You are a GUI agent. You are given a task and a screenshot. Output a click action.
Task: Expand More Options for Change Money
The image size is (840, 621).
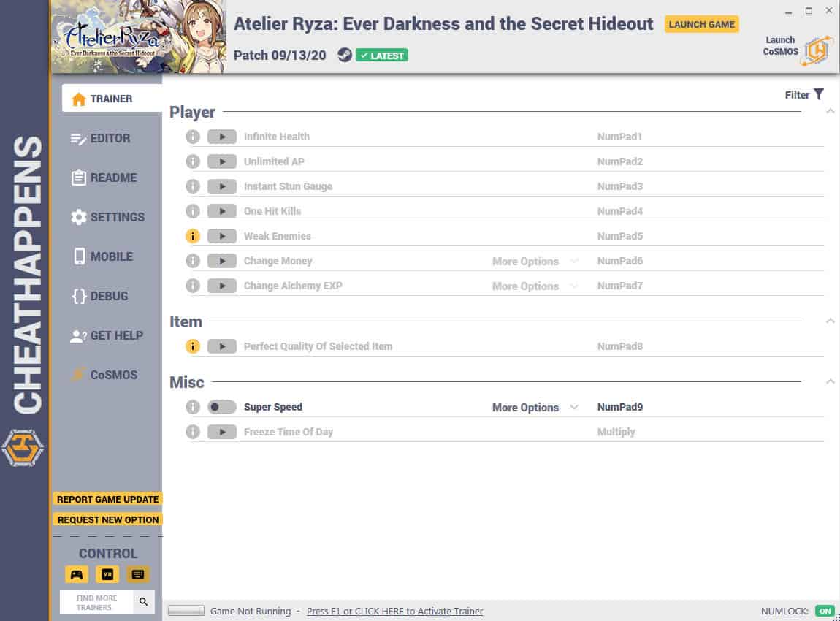pos(535,262)
